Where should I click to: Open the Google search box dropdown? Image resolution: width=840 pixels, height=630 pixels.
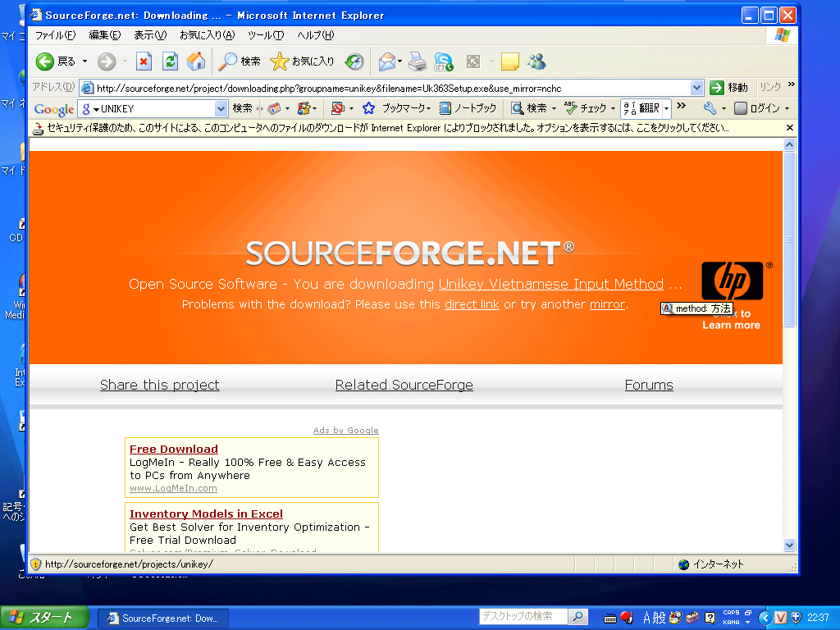click(x=221, y=109)
